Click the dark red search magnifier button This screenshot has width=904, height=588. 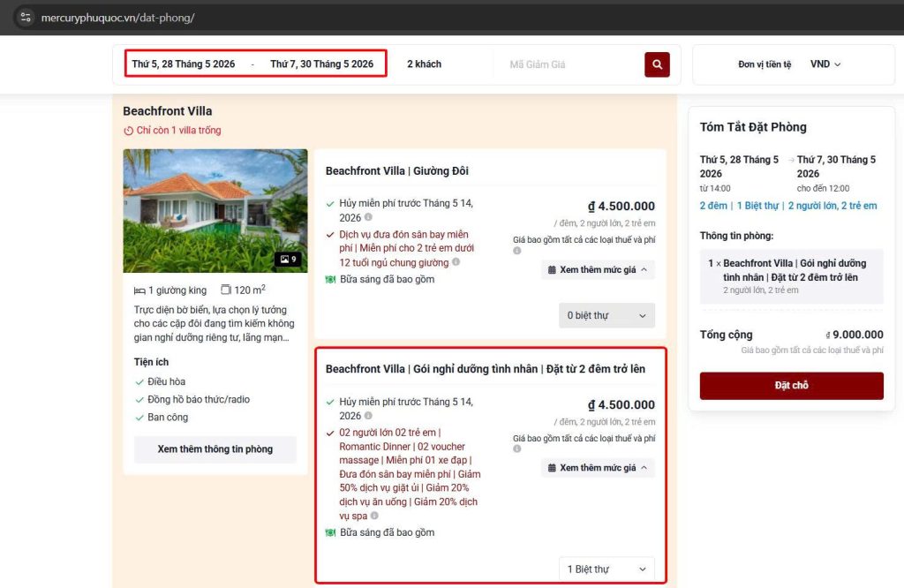click(x=657, y=64)
